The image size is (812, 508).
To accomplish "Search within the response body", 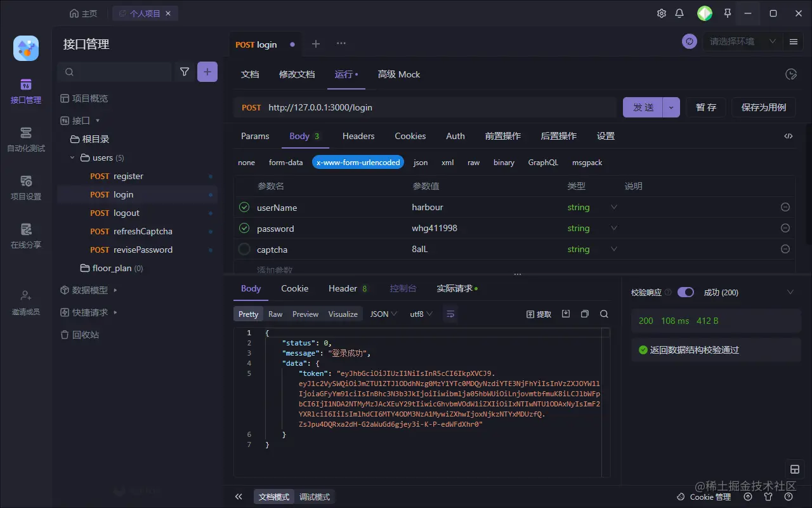I will [x=604, y=314].
